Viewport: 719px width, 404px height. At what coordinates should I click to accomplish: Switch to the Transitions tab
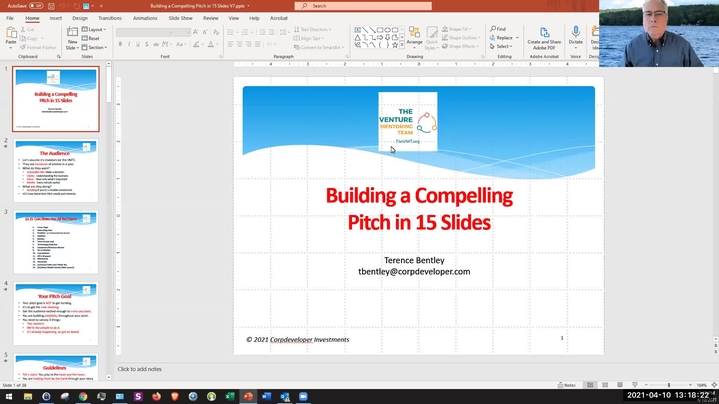point(110,18)
